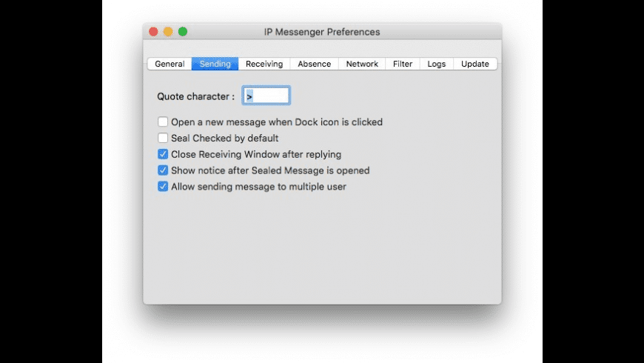Uncheck Show notice after Sealed Message is opened
The image size is (644, 363).
click(x=163, y=170)
